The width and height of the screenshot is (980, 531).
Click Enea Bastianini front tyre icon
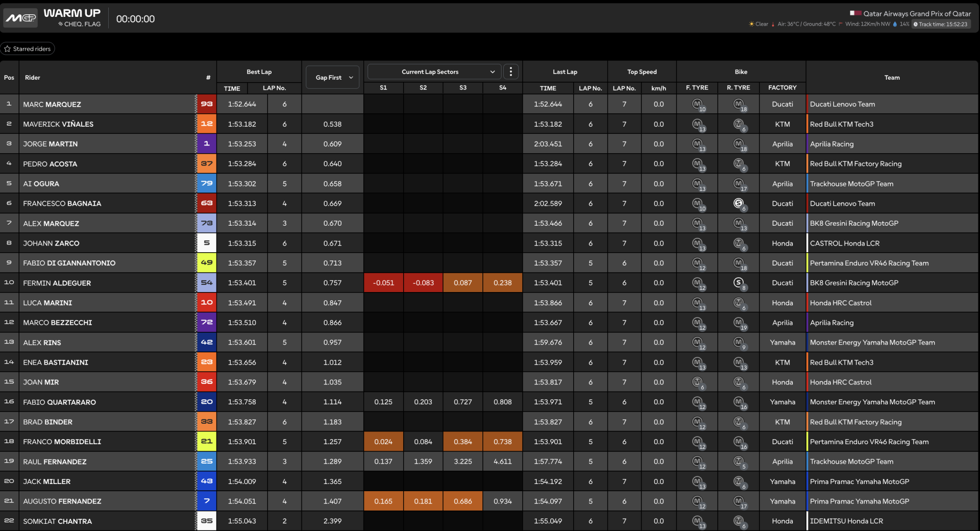(698, 363)
